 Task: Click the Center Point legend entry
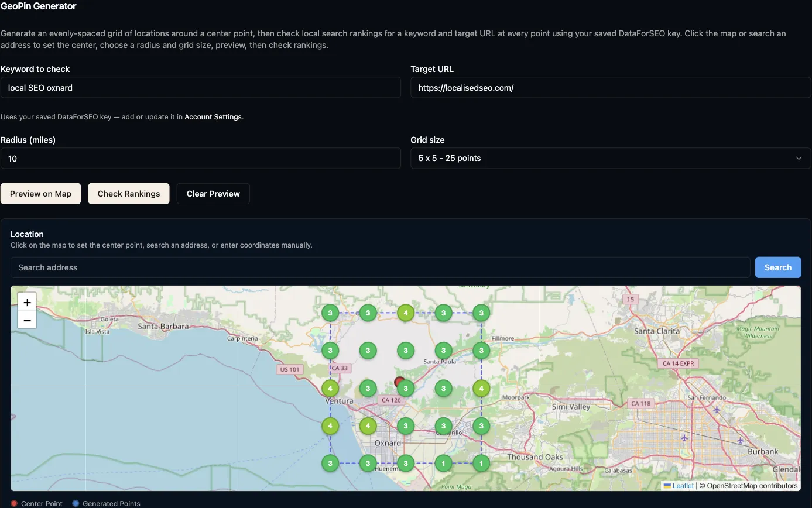(x=37, y=503)
